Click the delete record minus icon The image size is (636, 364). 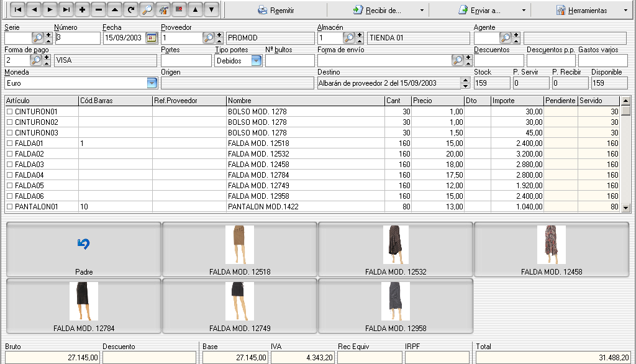click(99, 10)
